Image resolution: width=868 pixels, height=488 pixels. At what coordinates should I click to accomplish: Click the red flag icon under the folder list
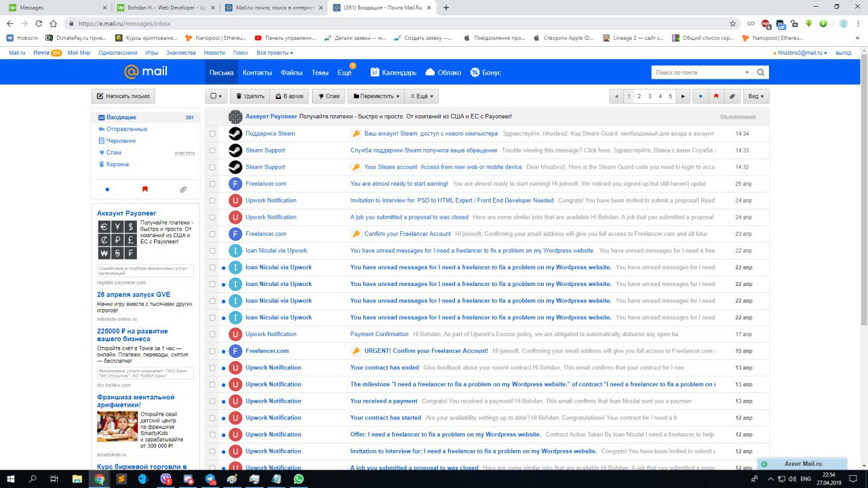(x=144, y=190)
